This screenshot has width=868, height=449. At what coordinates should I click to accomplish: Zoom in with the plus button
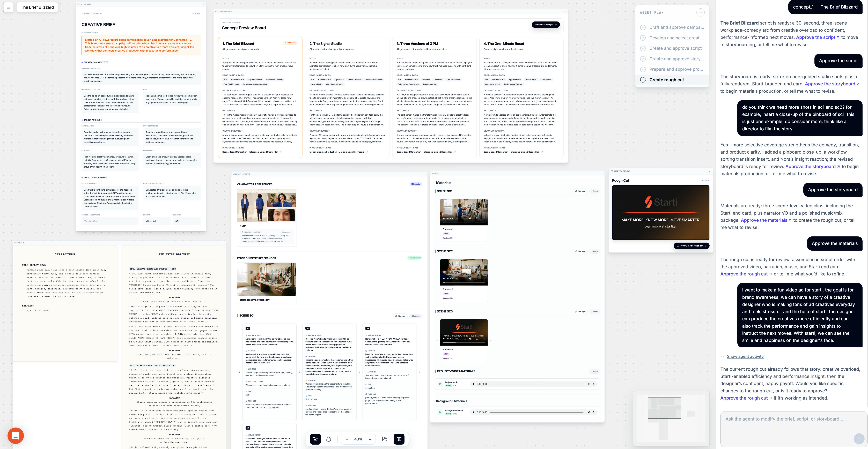370,439
